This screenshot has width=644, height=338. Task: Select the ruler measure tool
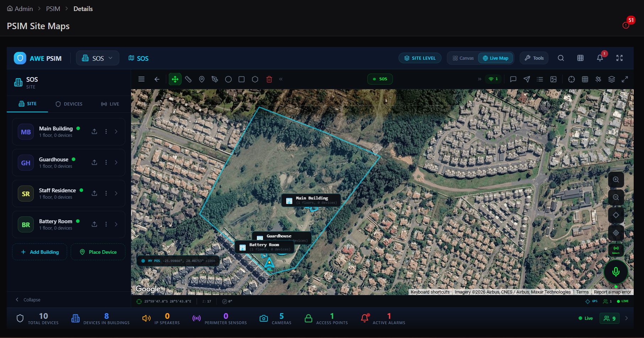click(x=188, y=79)
